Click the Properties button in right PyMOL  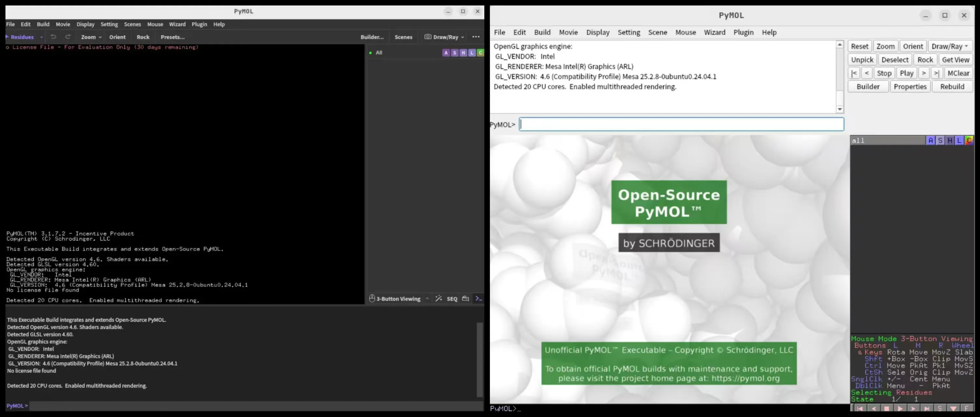pyautogui.click(x=910, y=86)
